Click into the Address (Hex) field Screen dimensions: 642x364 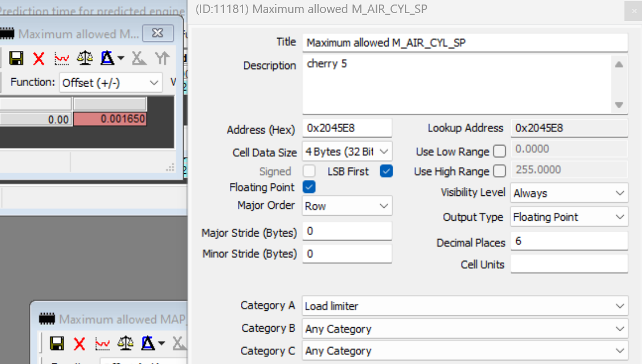tap(347, 129)
